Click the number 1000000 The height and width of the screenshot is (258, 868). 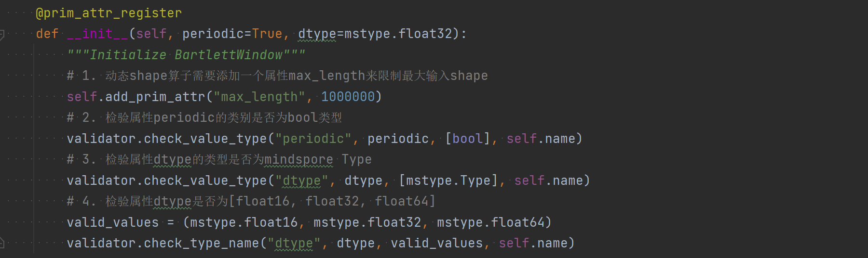click(348, 97)
